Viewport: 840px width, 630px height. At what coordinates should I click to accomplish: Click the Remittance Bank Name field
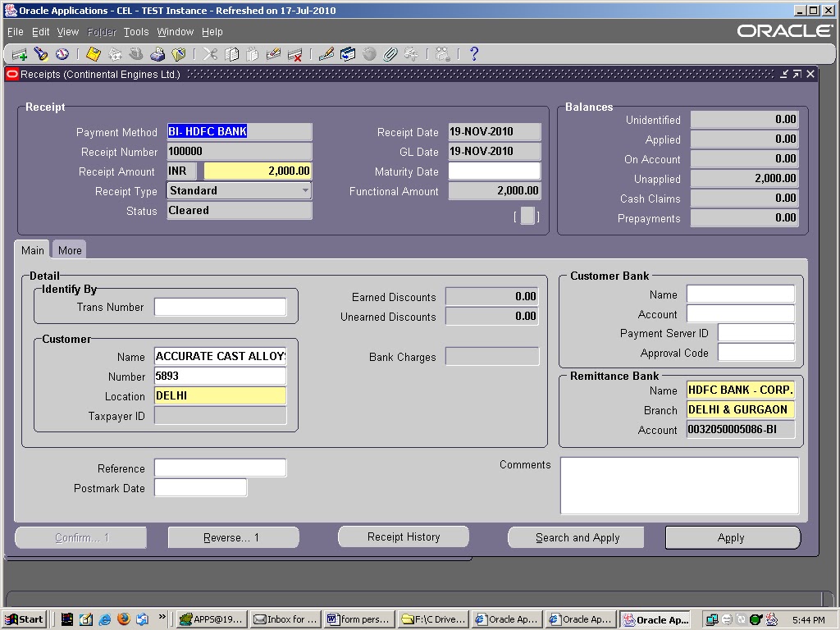click(741, 390)
